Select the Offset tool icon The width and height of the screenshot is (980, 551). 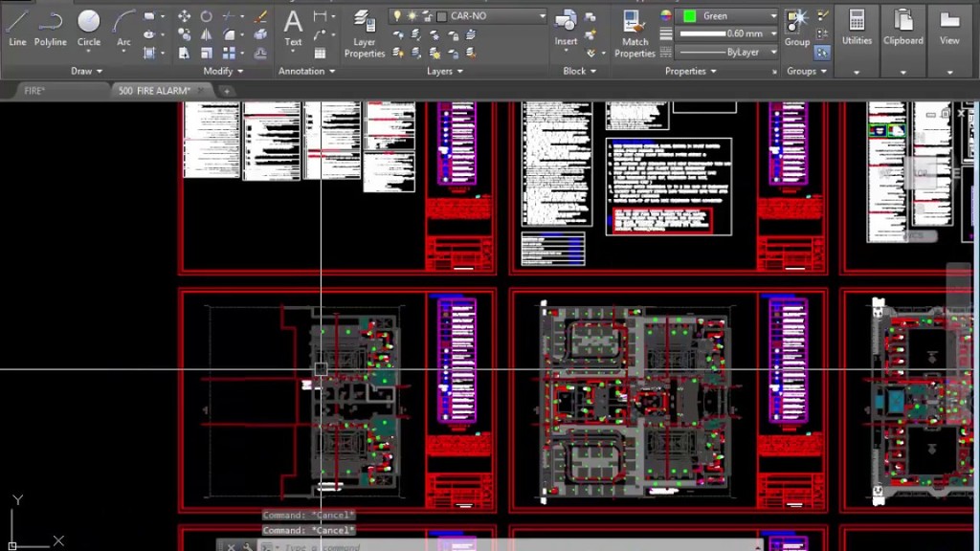pos(261,54)
